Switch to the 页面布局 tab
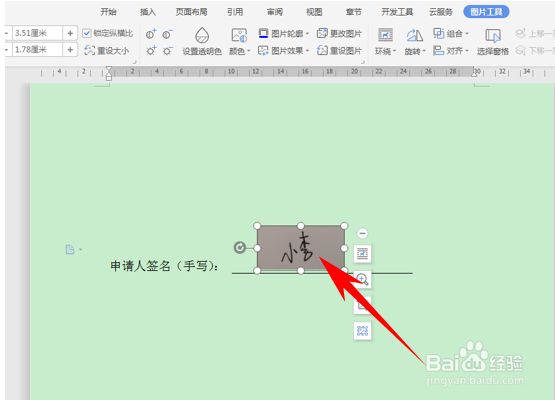 pos(191,12)
